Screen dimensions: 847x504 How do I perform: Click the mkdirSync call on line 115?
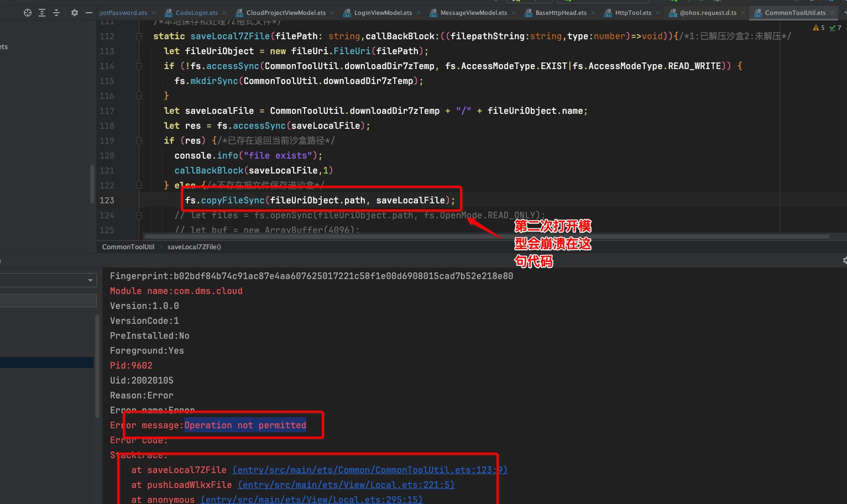[214, 81]
